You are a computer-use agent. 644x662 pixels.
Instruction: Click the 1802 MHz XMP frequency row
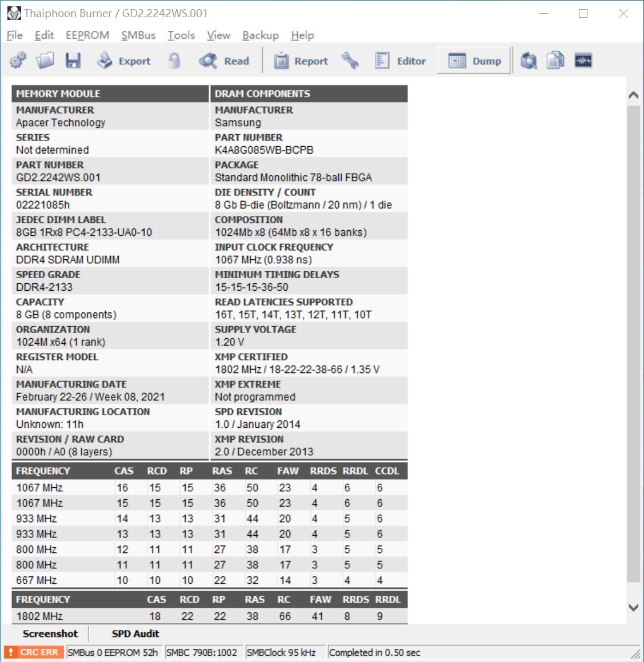(210, 616)
